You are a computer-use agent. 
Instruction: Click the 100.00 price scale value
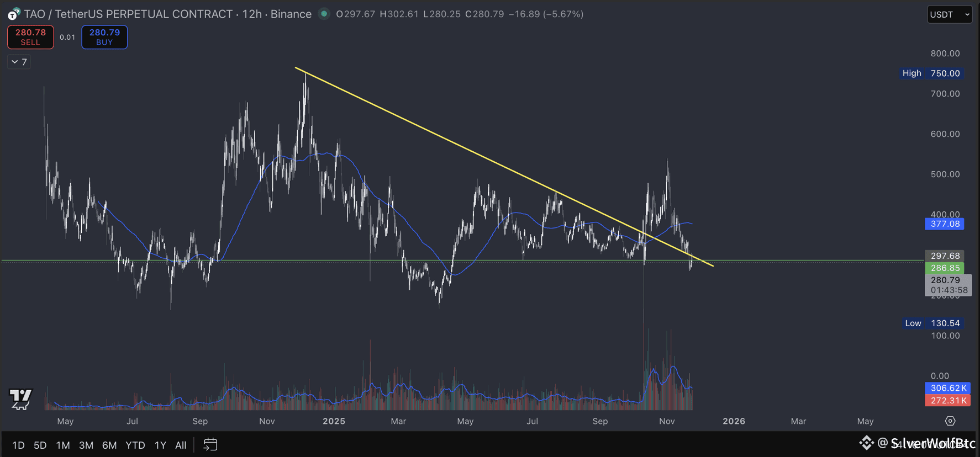tap(945, 336)
